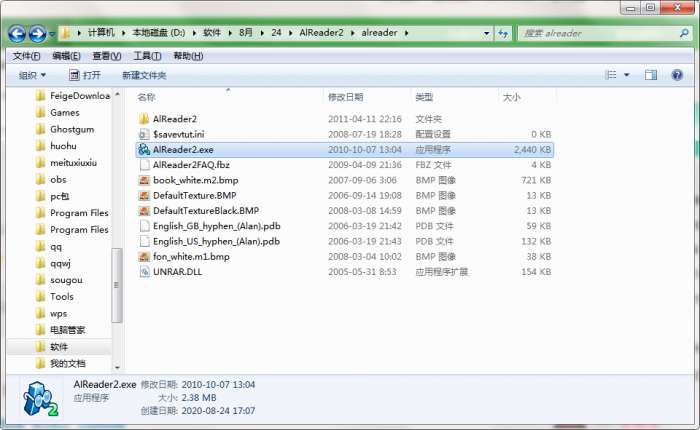Click the refresh icon next to address bar
This screenshot has width=700, height=430.
coord(503,33)
